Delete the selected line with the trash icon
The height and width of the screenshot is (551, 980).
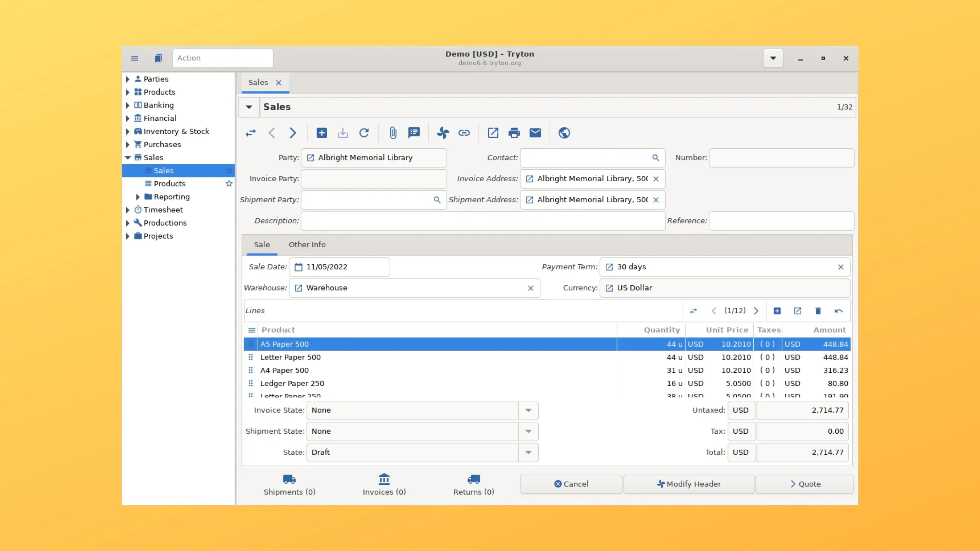click(818, 311)
